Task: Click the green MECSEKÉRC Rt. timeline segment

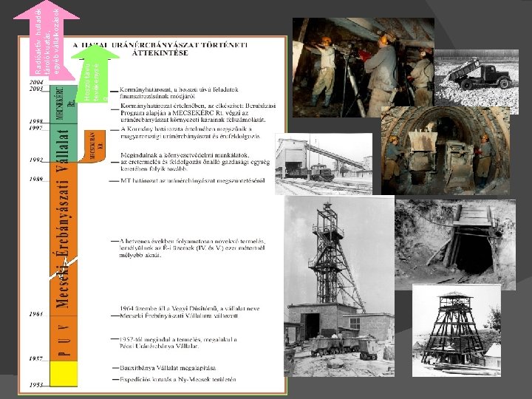Action: pos(64,104)
